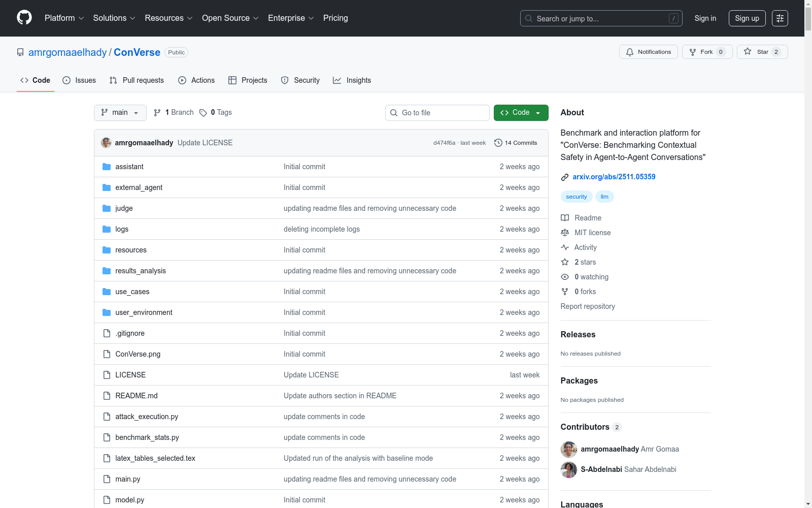The width and height of the screenshot is (812, 508).
Task: Expand the Open Source menu
Action: tap(230, 18)
